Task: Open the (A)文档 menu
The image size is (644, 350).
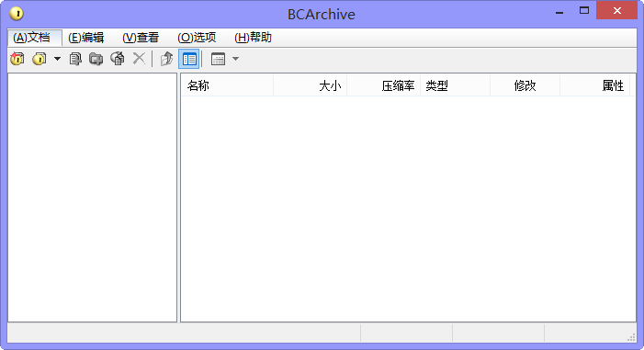Action: (35, 38)
